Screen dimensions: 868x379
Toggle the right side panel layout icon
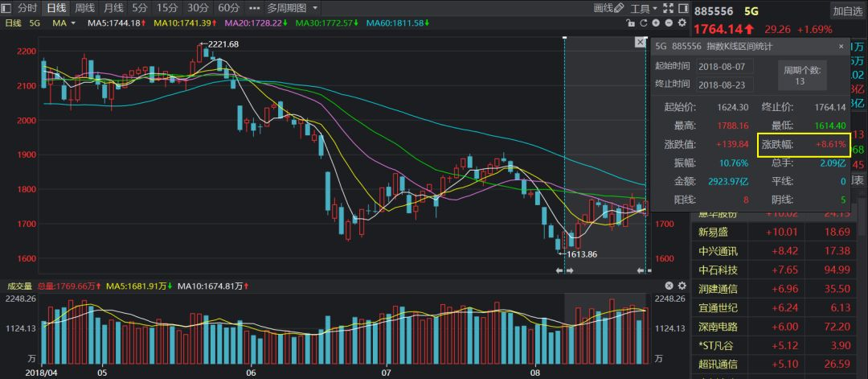tap(682, 8)
